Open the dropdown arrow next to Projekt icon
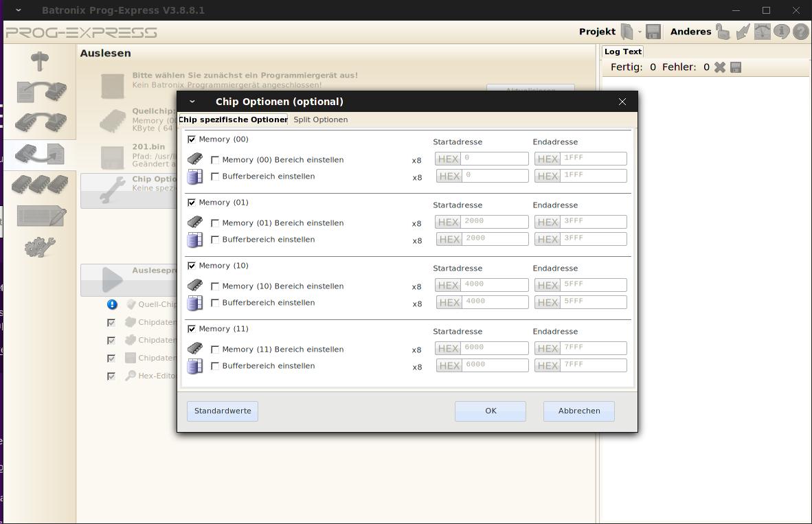The width and height of the screenshot is (812, 524). [640, 32]
